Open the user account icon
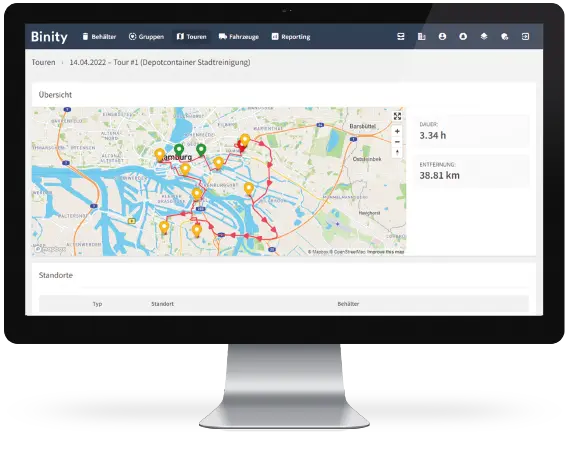 pyautogui.click(x=442, y=37)
